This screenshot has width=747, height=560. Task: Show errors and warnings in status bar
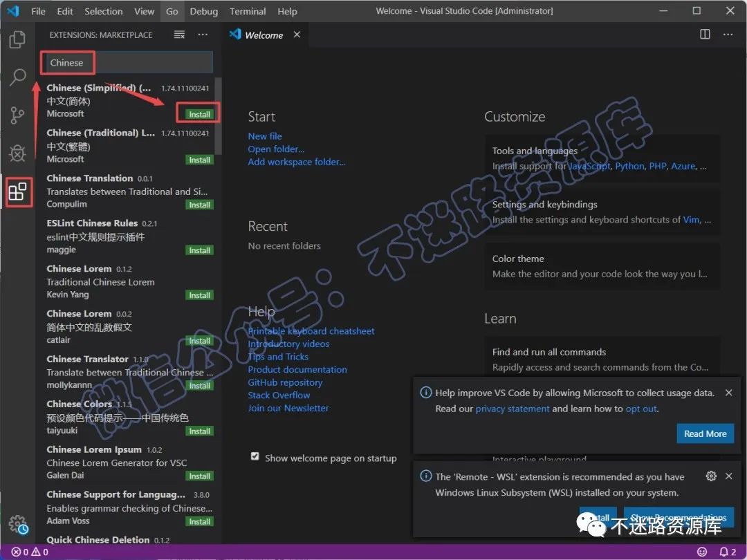[30, 552]
